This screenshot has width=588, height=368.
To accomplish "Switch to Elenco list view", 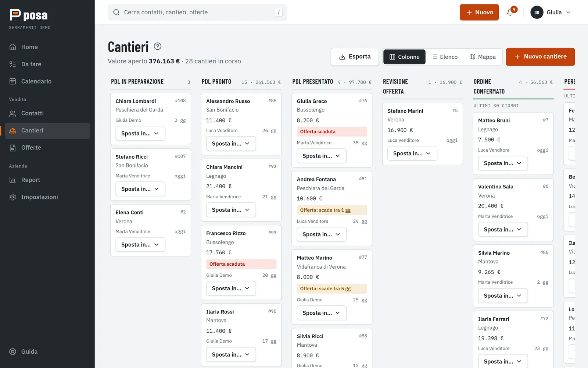I will point(445,57).
